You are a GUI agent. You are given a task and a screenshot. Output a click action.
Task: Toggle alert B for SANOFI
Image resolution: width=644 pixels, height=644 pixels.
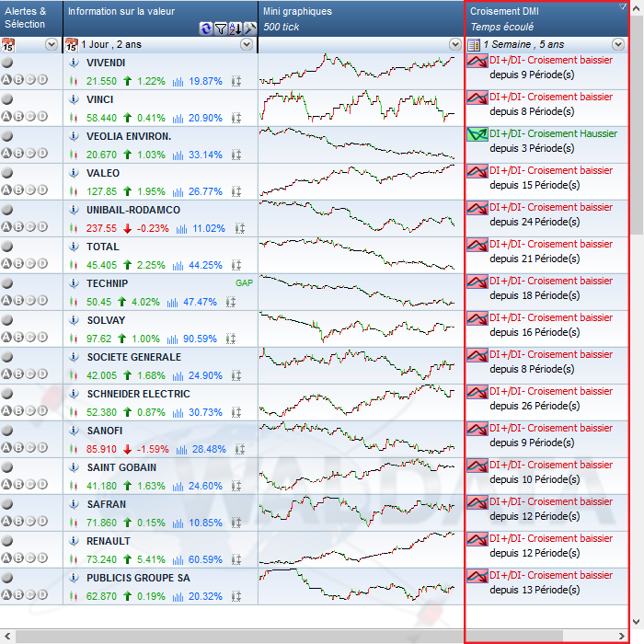pos(18,448)
